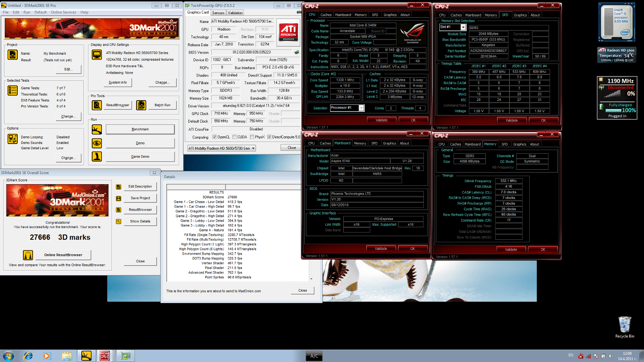Screen dimensions: 644x362
Task: Open the Slot #1 dropdown in CPU-Z SPD
Action: [x=452, y=27]
